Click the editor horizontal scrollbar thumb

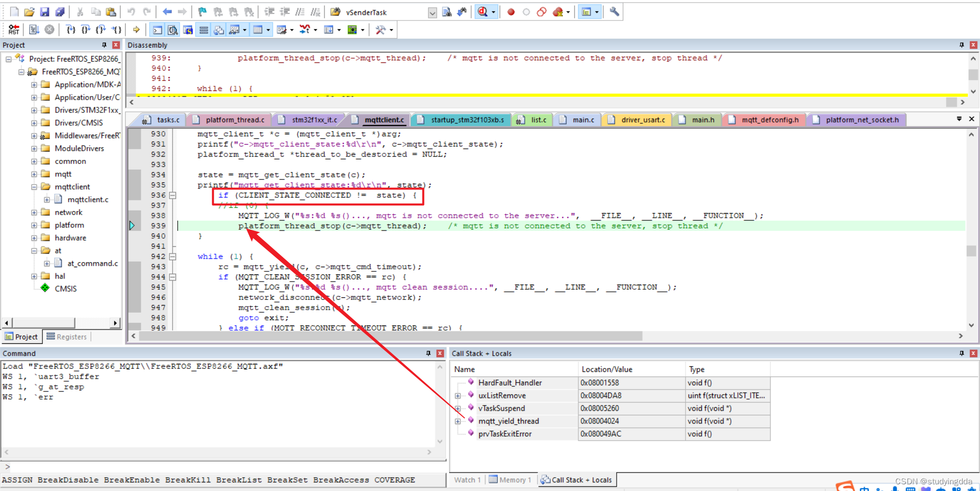coord(390,336)
